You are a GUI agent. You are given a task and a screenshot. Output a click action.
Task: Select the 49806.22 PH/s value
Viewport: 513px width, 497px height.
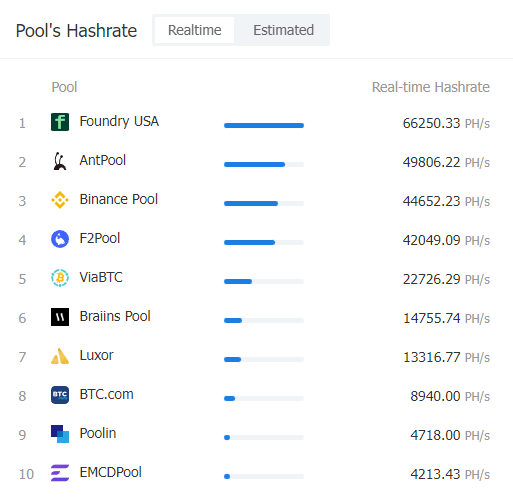tap(446, 162)
